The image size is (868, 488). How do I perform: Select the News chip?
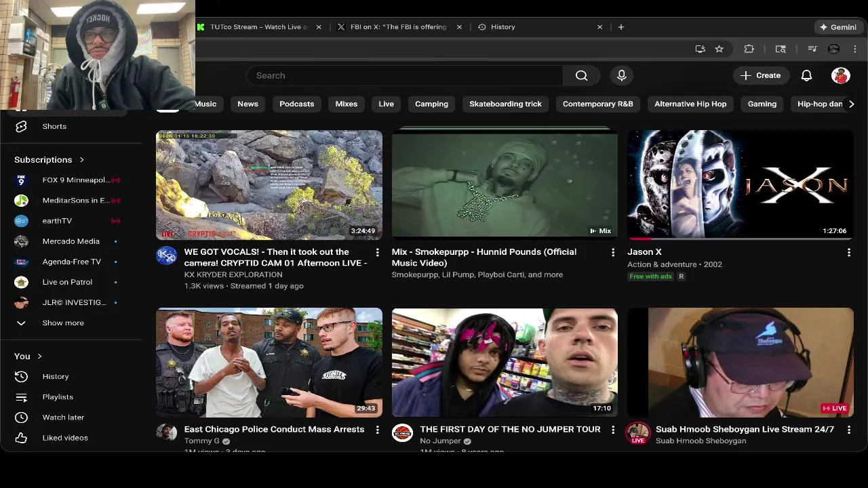(x=248, y=104)
